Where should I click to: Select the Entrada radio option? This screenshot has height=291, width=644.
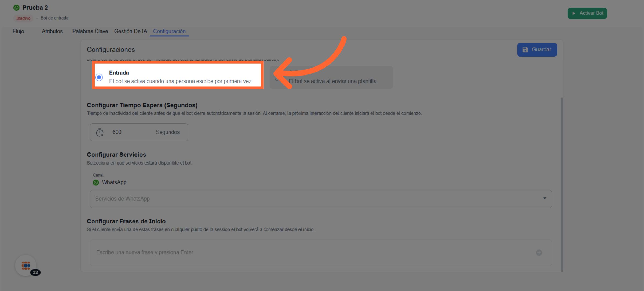[x=99, y=77]
